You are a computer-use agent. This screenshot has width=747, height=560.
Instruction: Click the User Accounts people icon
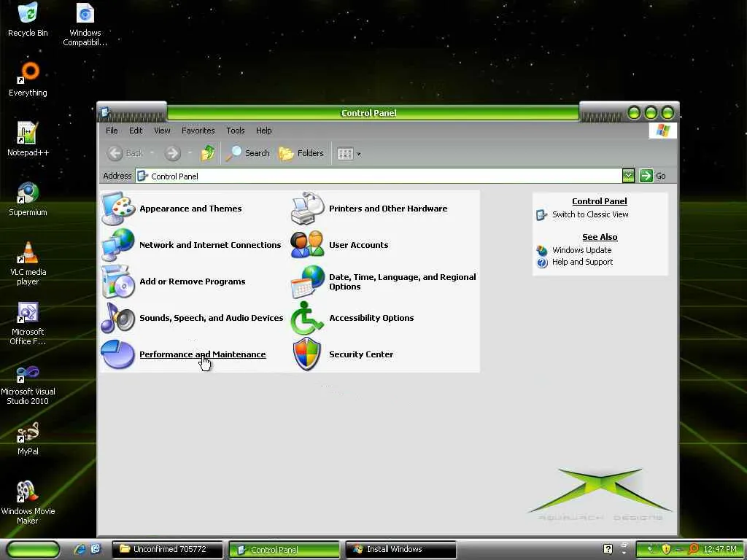(x=308, y=245)
